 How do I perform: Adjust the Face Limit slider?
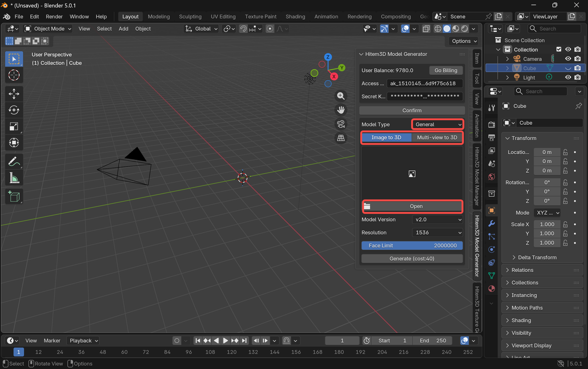412,245
